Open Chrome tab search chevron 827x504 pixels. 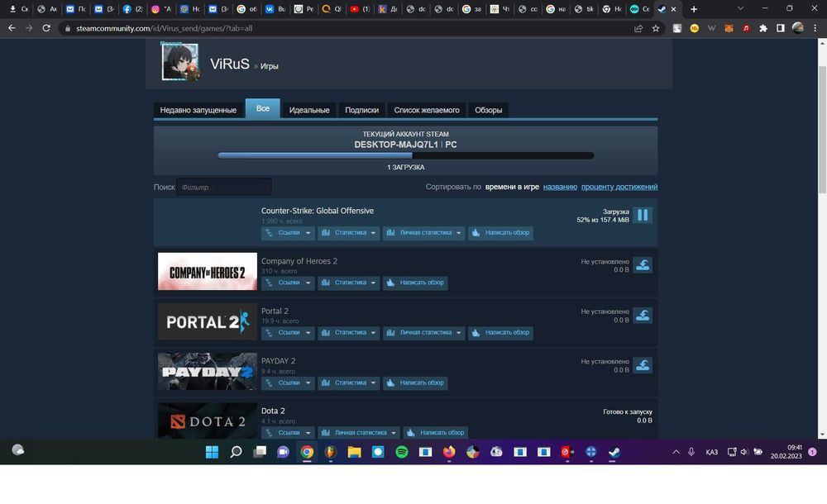(x=740, y=8)
